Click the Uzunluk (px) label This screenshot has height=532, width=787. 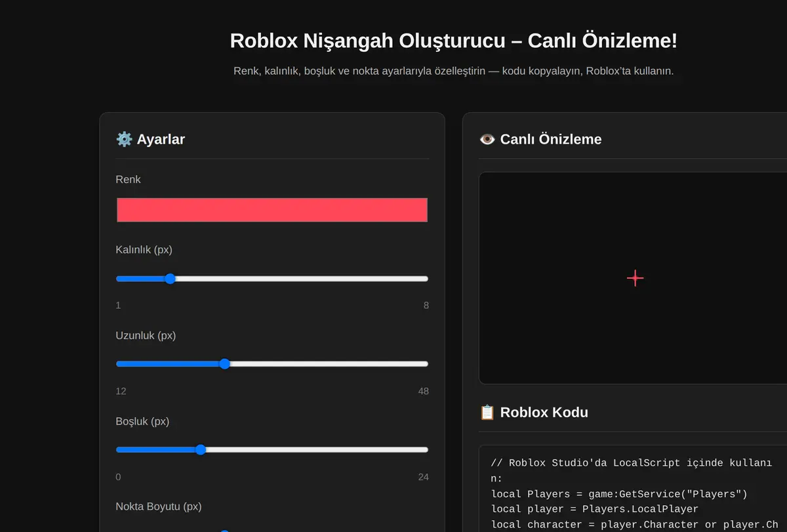(x=146, y=336)
